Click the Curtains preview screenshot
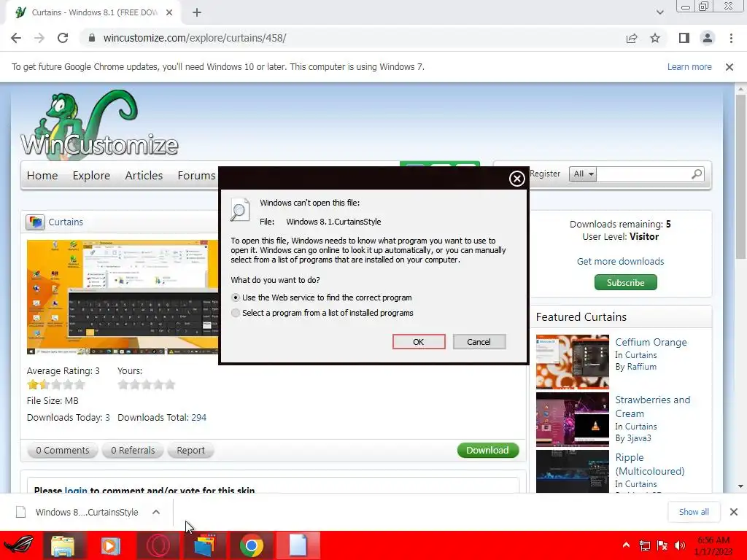 click(x=123, y=297)
